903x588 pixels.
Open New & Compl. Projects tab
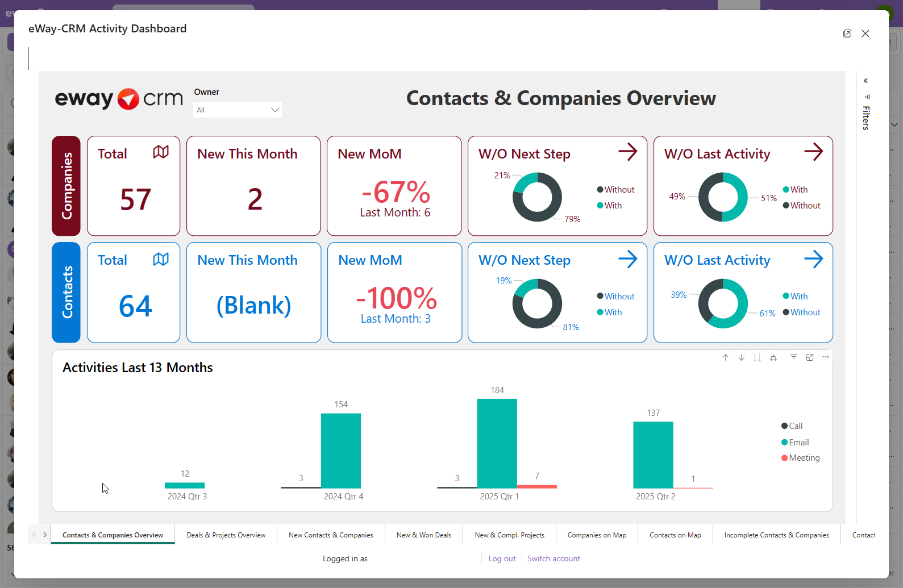click(x=510, y=535)
